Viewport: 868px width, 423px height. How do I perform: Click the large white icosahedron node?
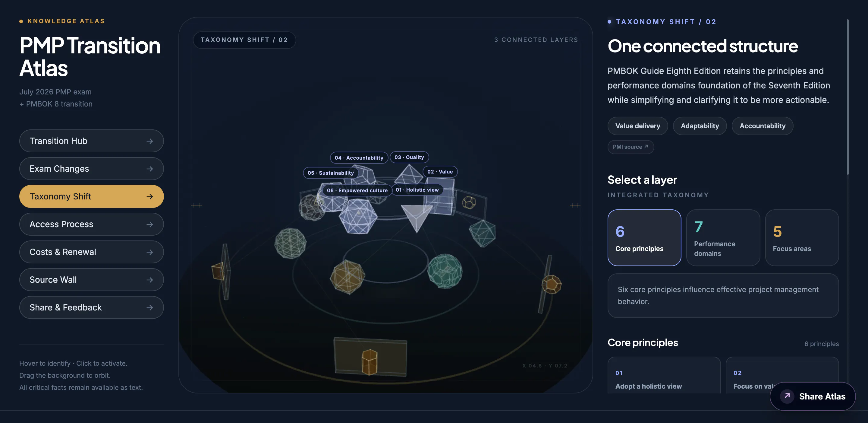pyautogui.click(x=358, y=216)
